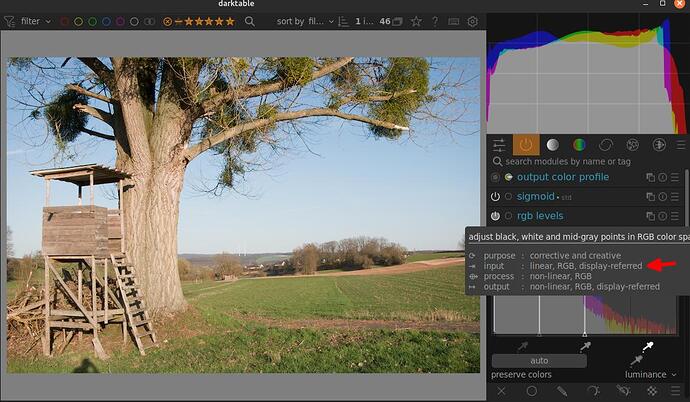690x402 pixels.
Task: Click the auto levels button
Action: (x=539, y=361)
